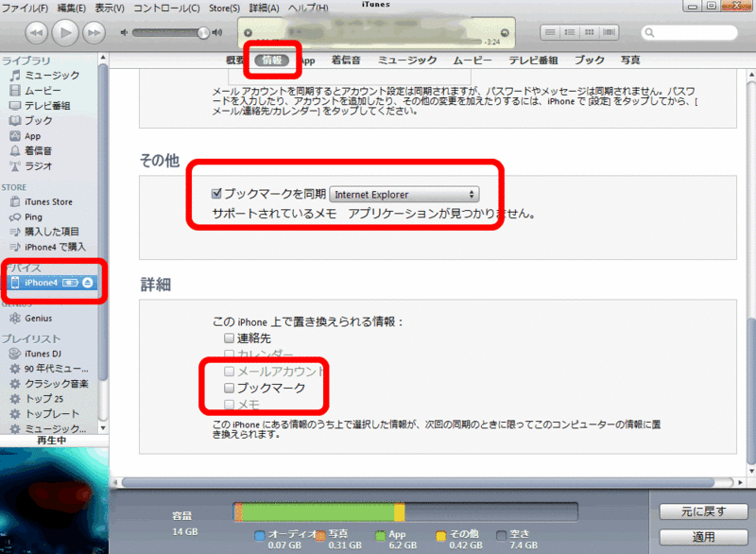Select the ムービー tab
The height and width of the screenshot is (554, 756).
[x=472, y=61]
